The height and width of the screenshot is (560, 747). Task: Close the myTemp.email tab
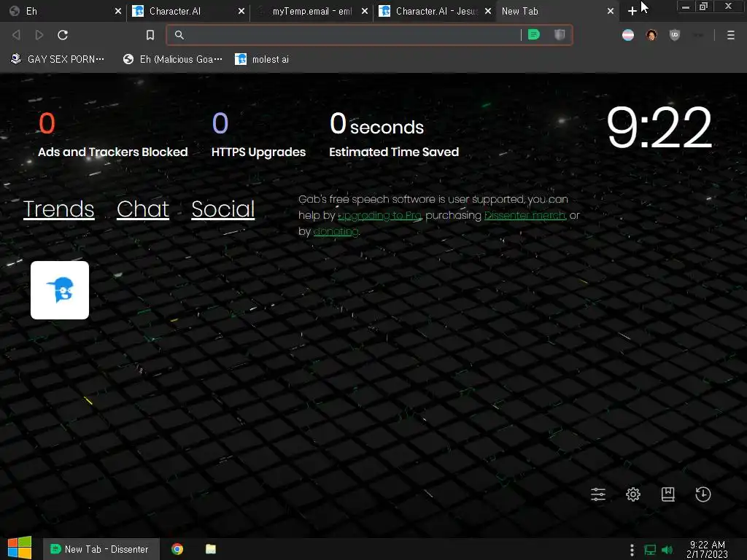coord(365,11)
